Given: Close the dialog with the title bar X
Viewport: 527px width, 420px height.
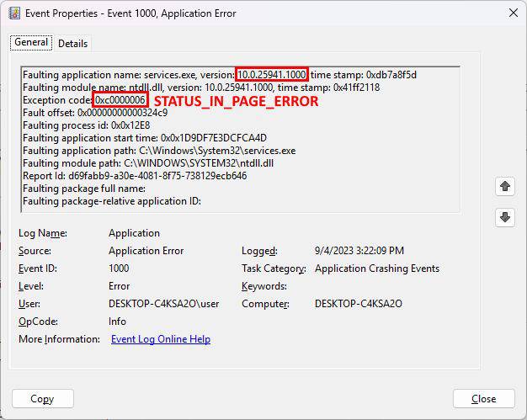Looking at the screenshot, I should [x=513, y=13].
